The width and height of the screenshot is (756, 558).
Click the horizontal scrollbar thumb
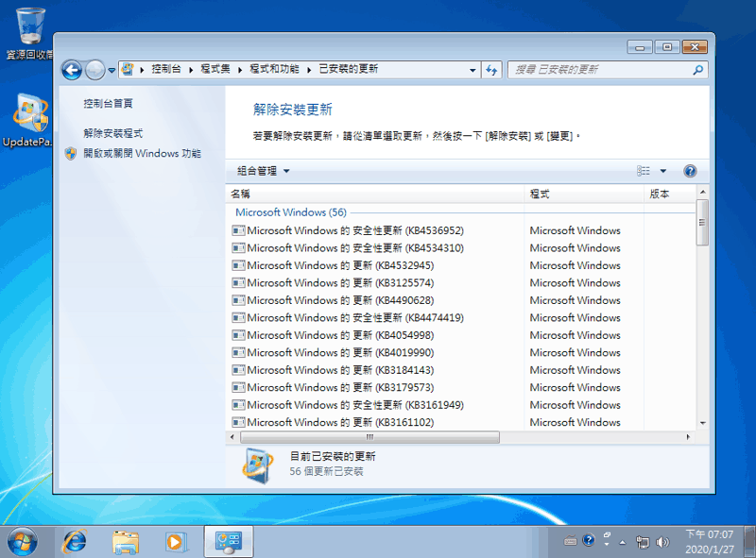(x=369, y=437)
